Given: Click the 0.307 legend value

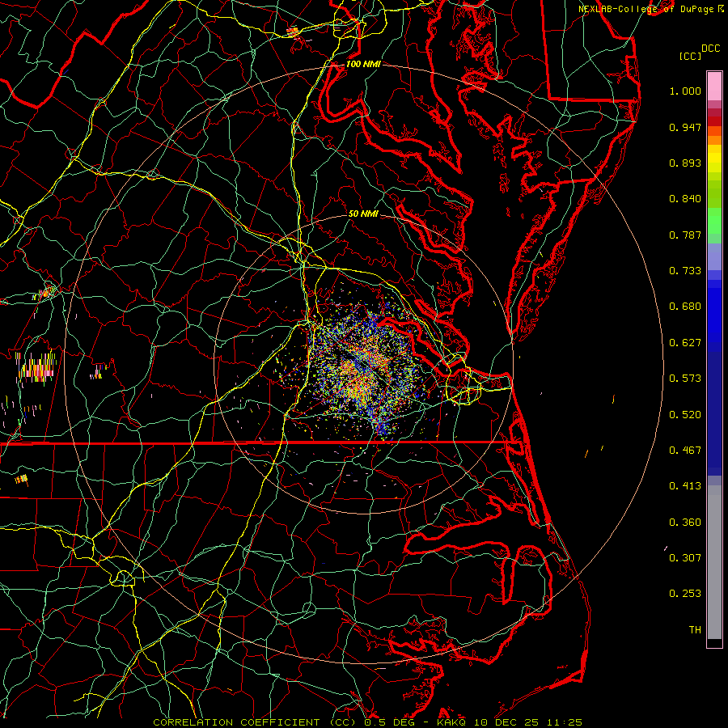Looking at the screenshot, I should click(685, 558).
